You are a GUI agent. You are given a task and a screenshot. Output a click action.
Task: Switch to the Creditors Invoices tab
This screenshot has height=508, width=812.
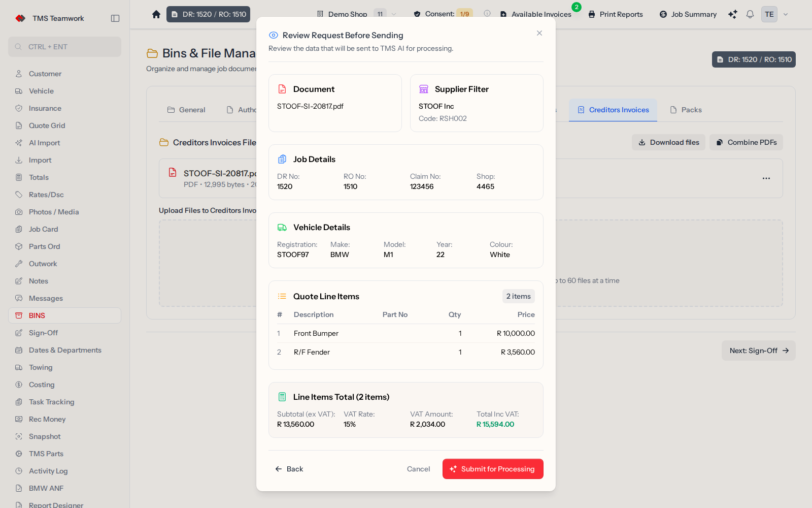pos(613,110)
